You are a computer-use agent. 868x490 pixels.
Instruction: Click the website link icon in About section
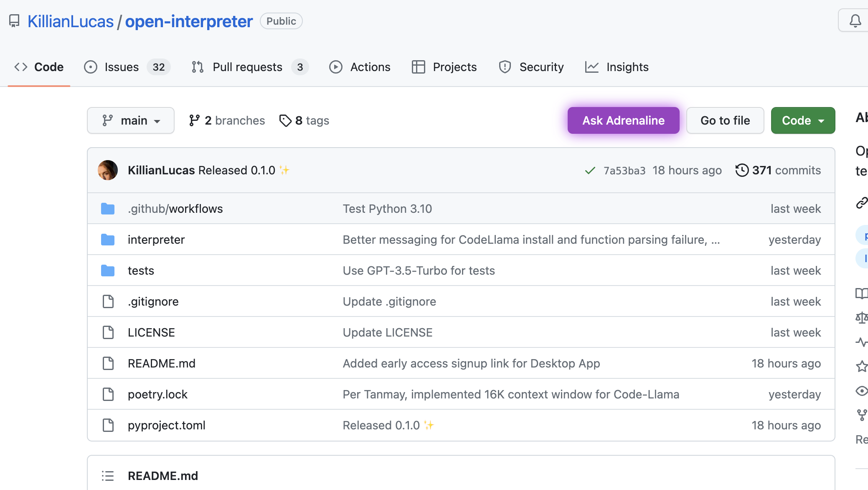[861, 204]
